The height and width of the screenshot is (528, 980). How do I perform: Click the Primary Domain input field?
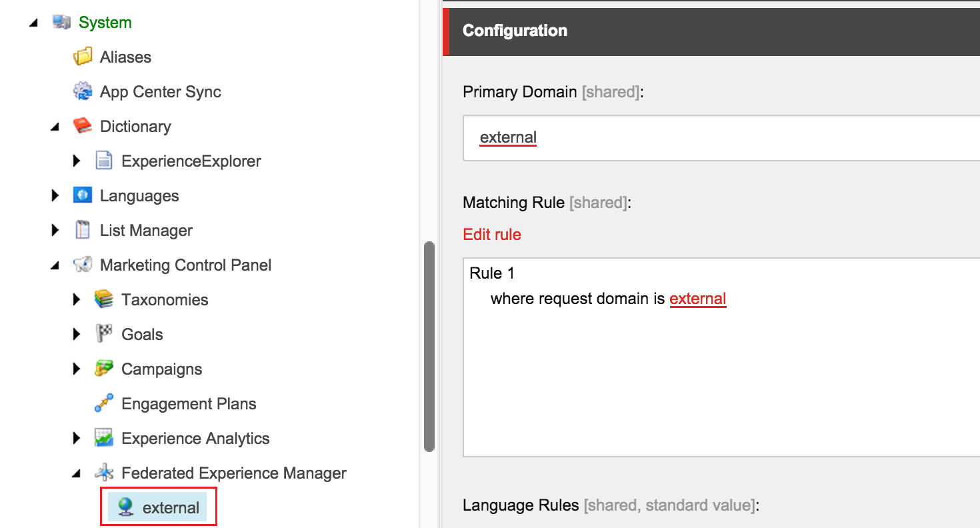coord(720,138)
